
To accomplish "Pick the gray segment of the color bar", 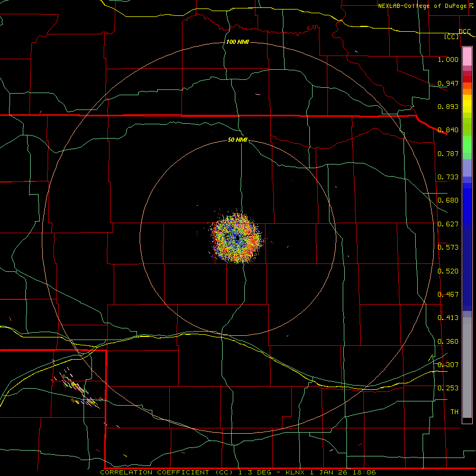I will pos(467,368).
